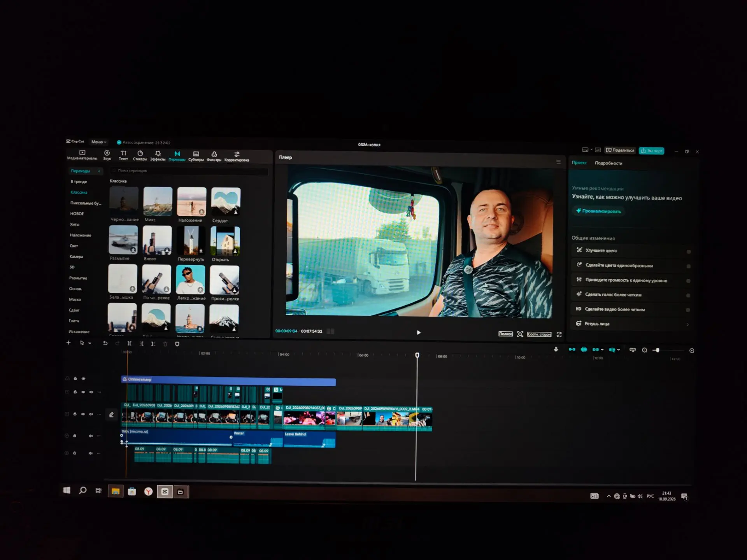Viewport: 747px width, 560px height.
Task: Switch to the Субтитры tab
Action: tap(196, 156)
